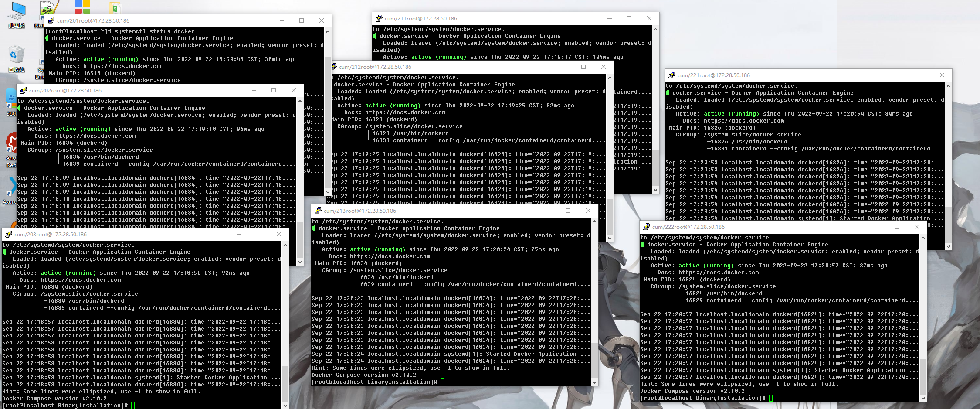Screen dimensions: 980x409
Task: Click PuTTY icon of cum/201 window
Action: tap(51, 20)
